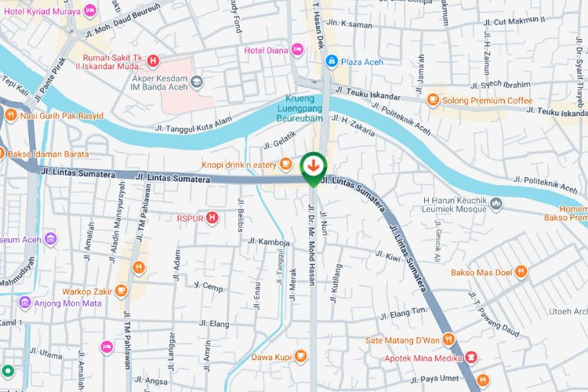Select the Sate Matang D'Wan restaurant icon
588x392 pixels.
(x=448, y=339)
